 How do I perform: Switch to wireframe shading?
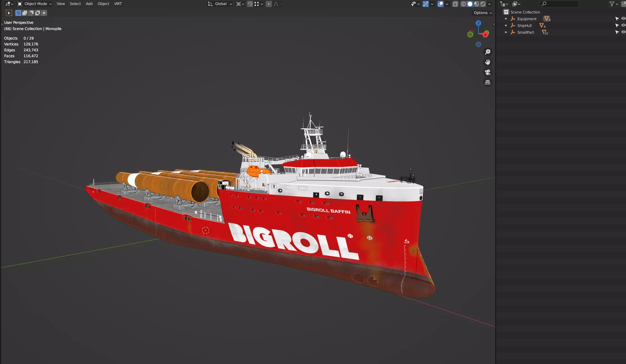(x=464, y=4)
